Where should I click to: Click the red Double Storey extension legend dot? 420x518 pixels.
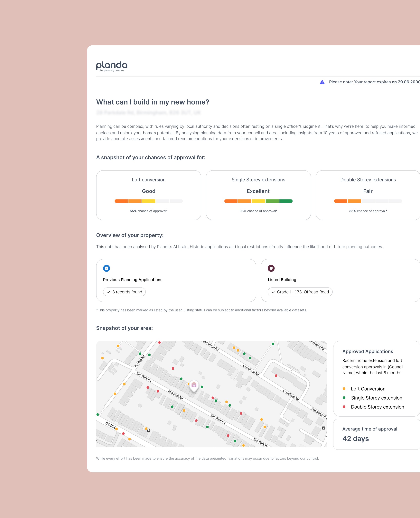[344, 407]
